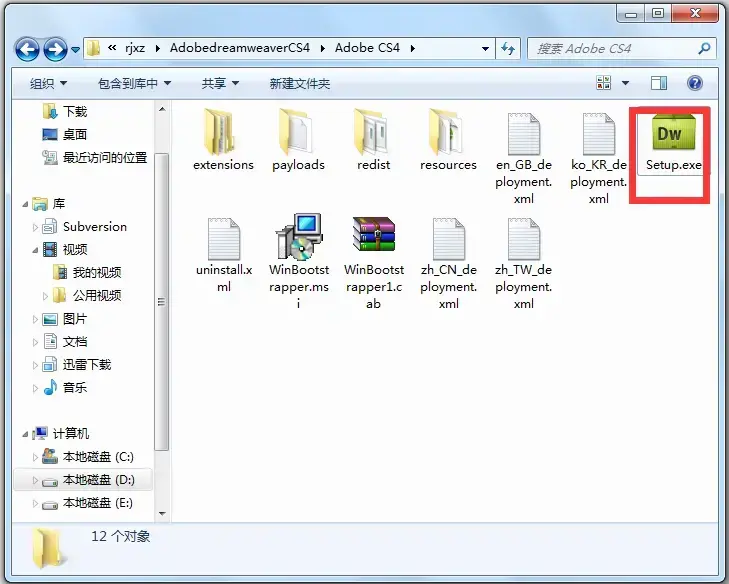Click AdobedreamweaverCS4 in the address path

(240, 48)
